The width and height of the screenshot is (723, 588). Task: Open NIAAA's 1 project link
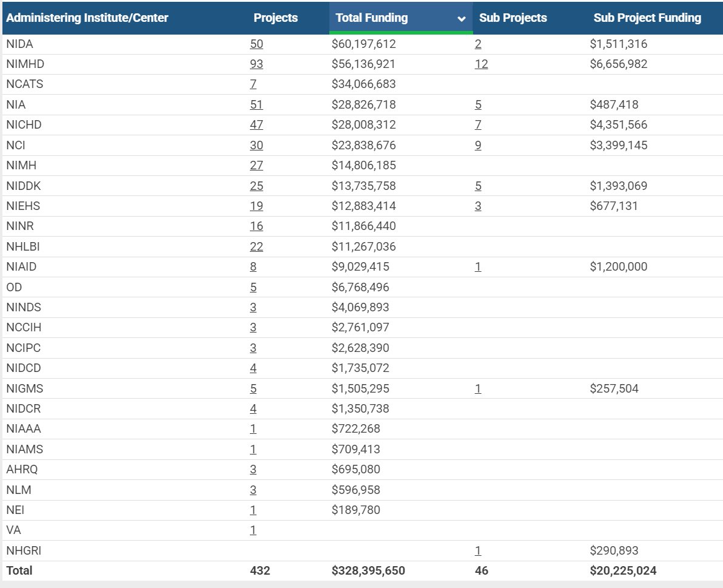point(253,429)
